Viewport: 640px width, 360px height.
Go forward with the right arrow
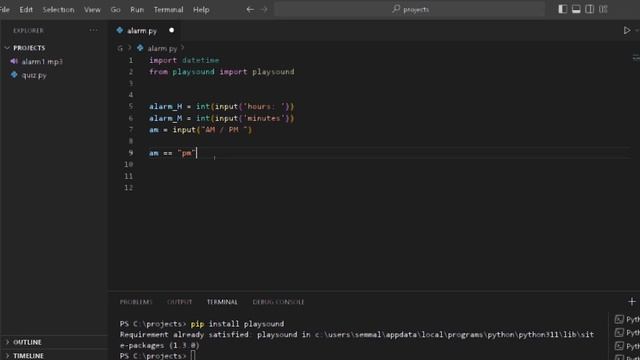point(264,9)
